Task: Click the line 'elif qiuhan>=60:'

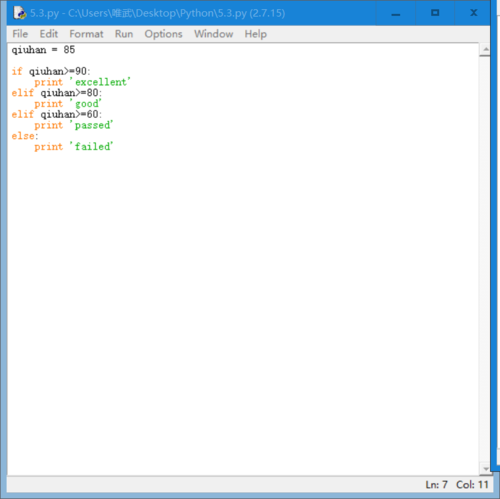Action: (x=57, y=114)
